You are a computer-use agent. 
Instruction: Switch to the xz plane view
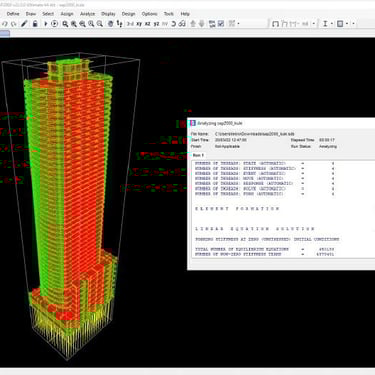pos(148,24)
